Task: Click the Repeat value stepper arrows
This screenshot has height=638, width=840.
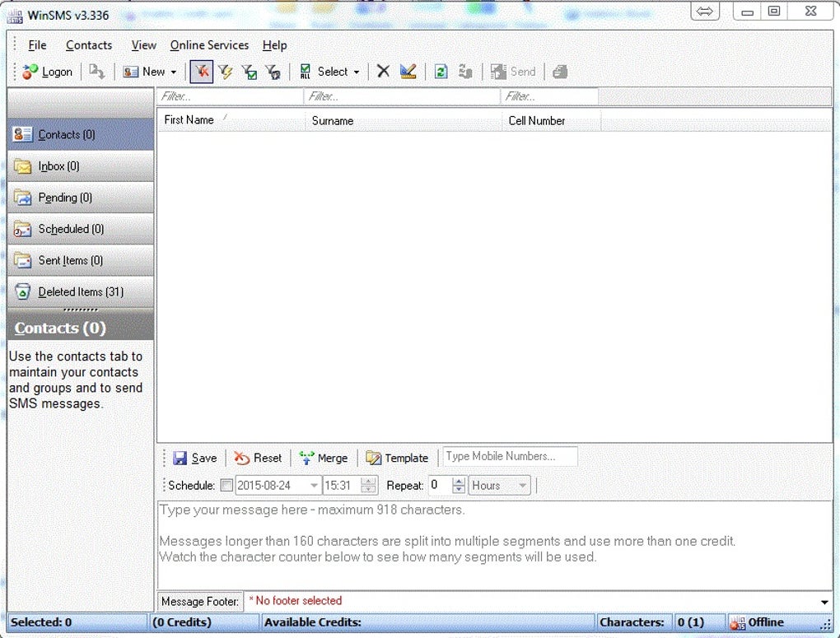Action: [459, 486]
